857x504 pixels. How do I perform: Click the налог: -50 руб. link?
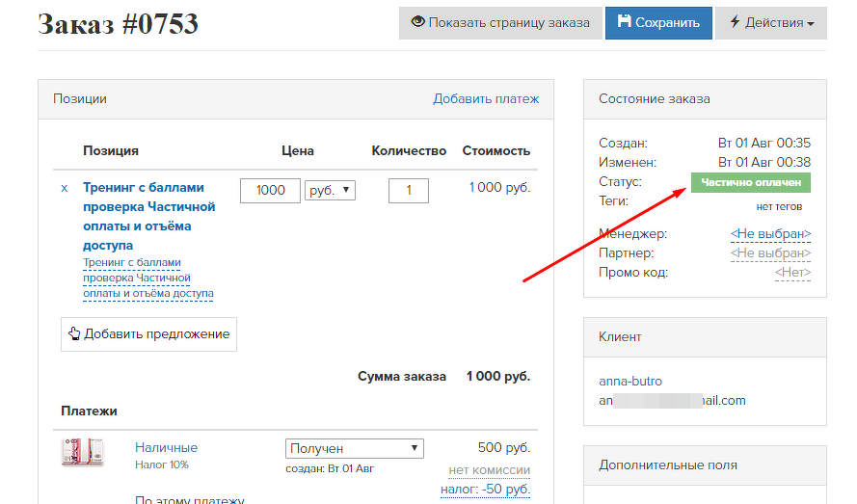[485, 490]
